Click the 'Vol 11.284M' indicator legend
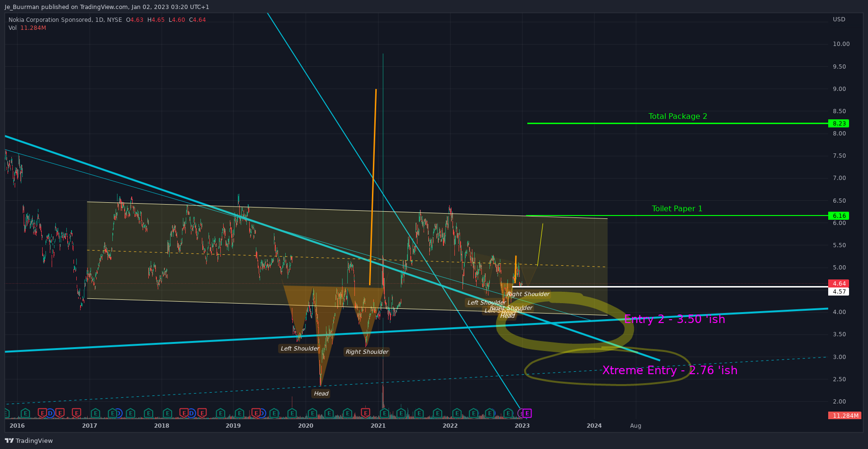The height and width of the screenshot is (449, 868). point(27,28)
